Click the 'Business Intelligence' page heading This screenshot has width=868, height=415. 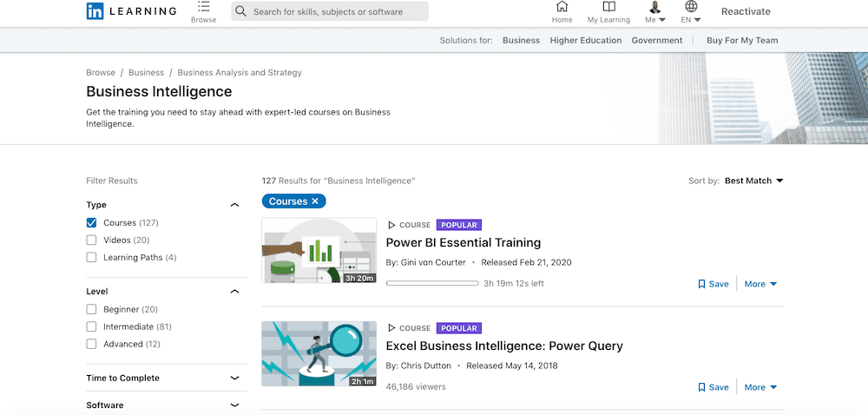coord(160,91)
